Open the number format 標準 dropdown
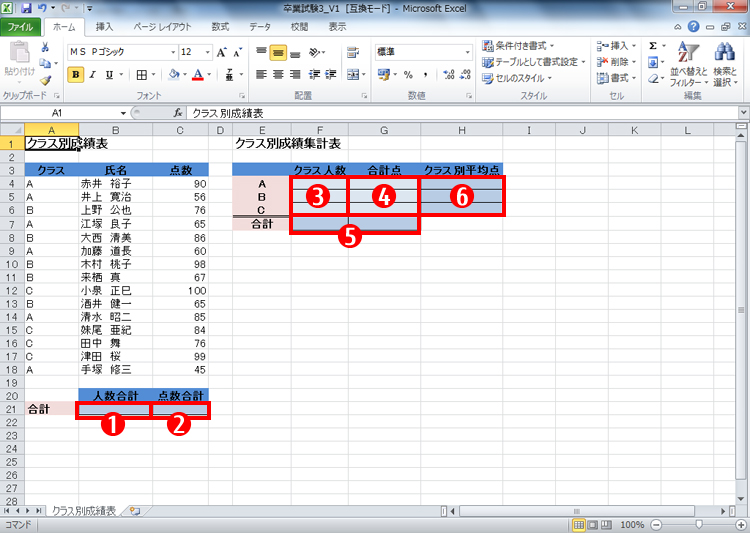 tap(467, 52)
